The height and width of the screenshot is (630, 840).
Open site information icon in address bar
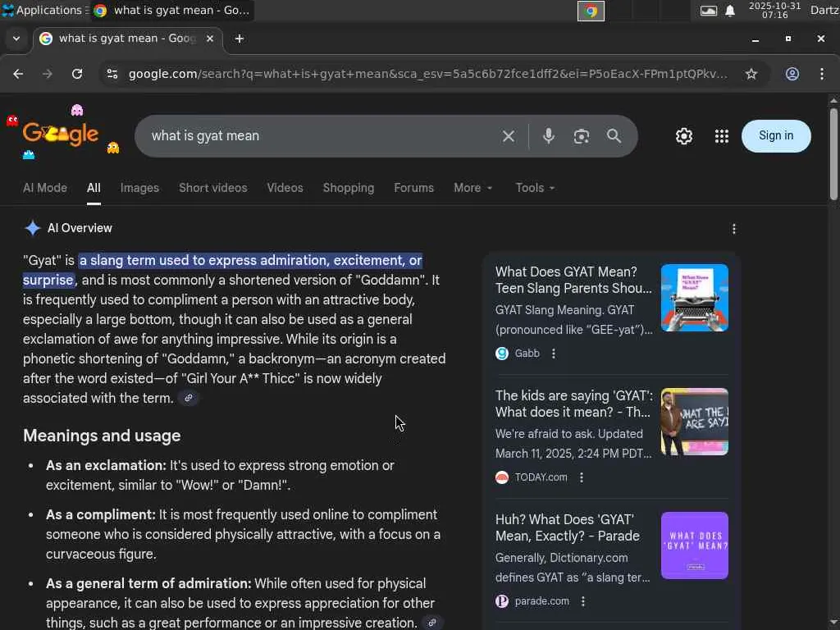click(x=112, y=74)
